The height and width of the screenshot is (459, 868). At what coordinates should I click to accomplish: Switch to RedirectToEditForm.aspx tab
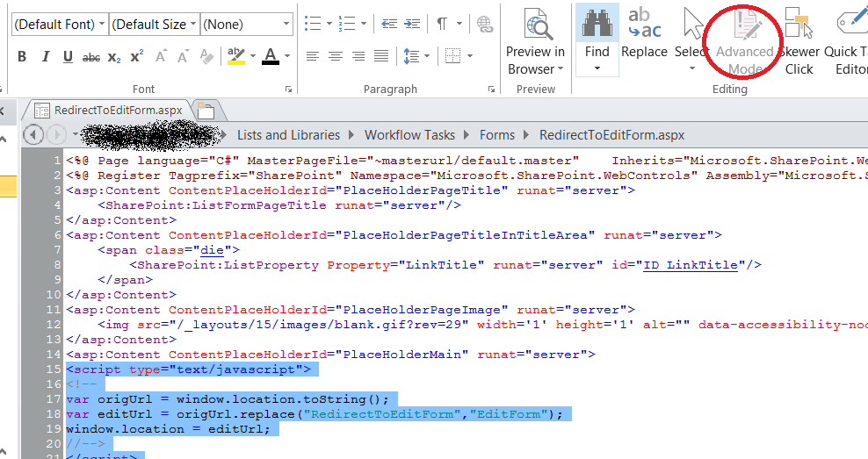click(109, 110)
